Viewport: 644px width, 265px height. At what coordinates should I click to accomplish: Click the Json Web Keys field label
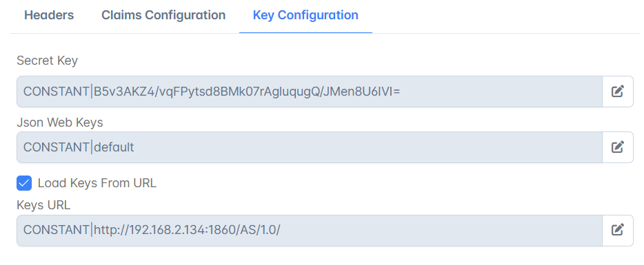coord(60,123)
